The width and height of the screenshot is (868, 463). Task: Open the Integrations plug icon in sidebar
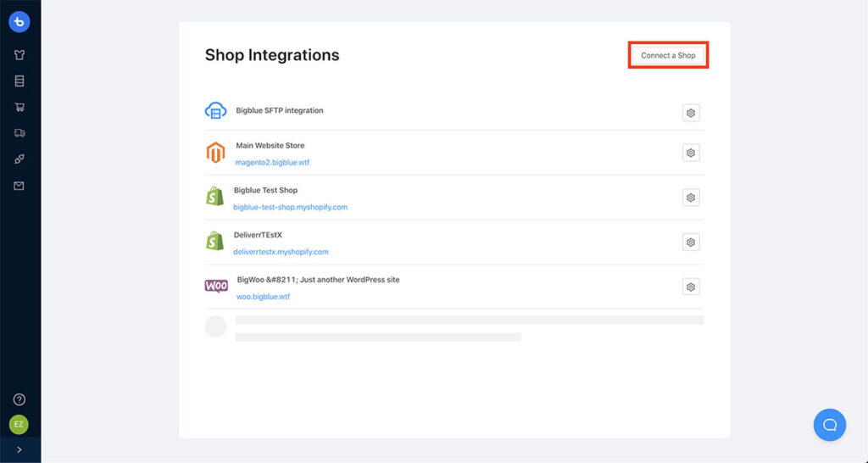(19, 159)
